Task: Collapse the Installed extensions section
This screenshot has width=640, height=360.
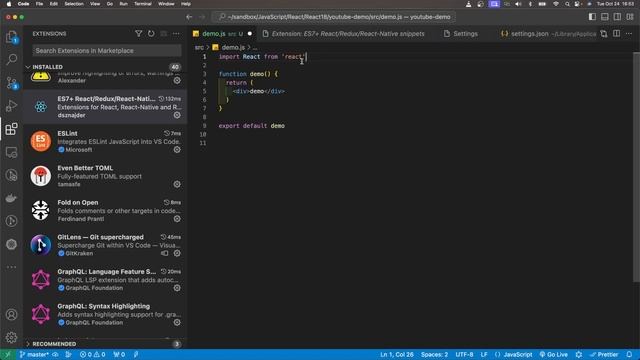Action: 105,67
